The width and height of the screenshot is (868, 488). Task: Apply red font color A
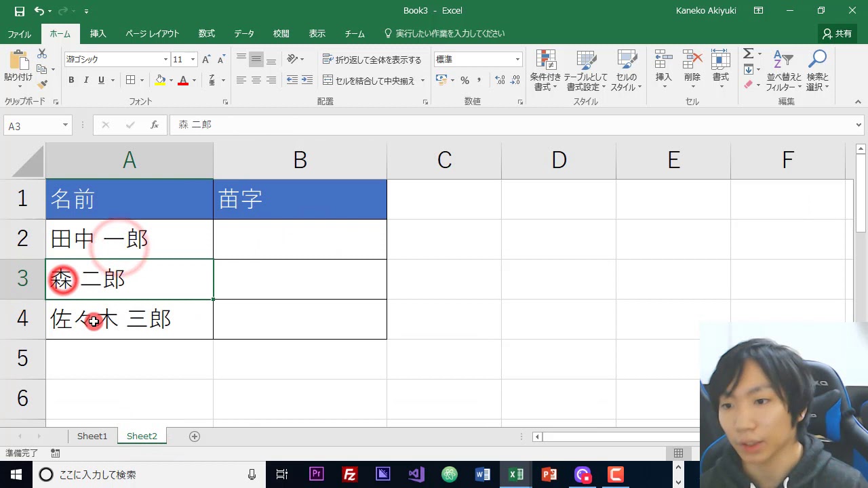tap(183, 80)
